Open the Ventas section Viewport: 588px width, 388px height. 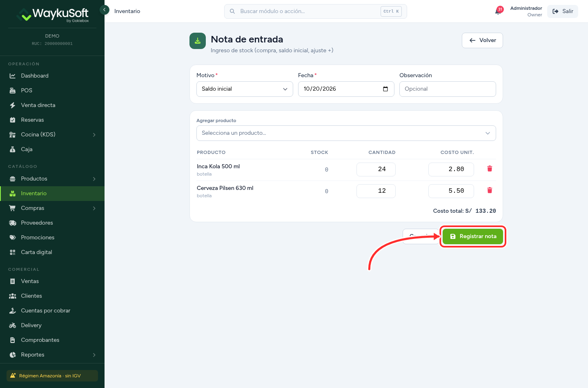tap(52, 281)
